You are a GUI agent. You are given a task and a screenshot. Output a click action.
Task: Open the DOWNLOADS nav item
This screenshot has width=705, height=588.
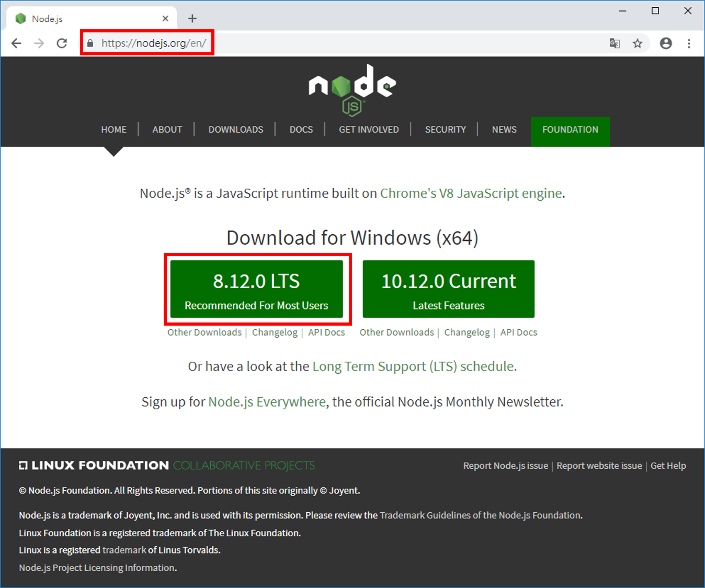236,130
